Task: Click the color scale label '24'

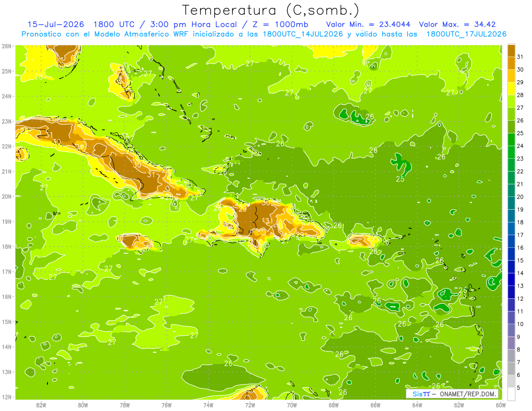Action: pos(520,146)
